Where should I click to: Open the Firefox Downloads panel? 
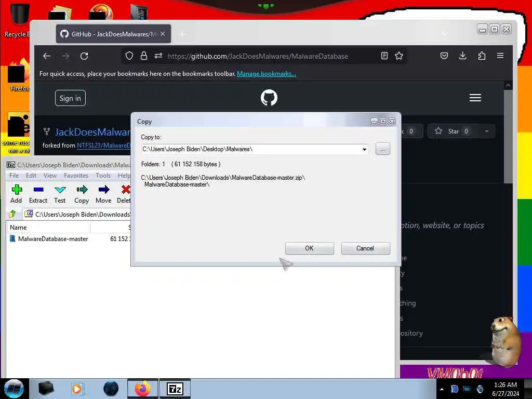(x=463, y=56)
